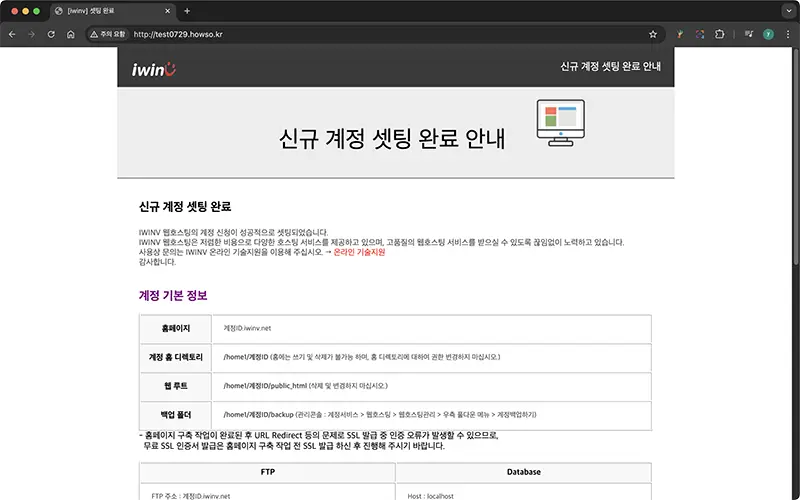
Task: Open the browser home page
Action: tap(70, 34)
